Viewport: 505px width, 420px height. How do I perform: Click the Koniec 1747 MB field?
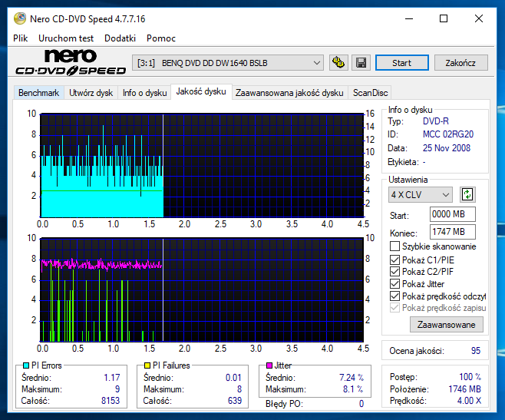pos(452,231)
